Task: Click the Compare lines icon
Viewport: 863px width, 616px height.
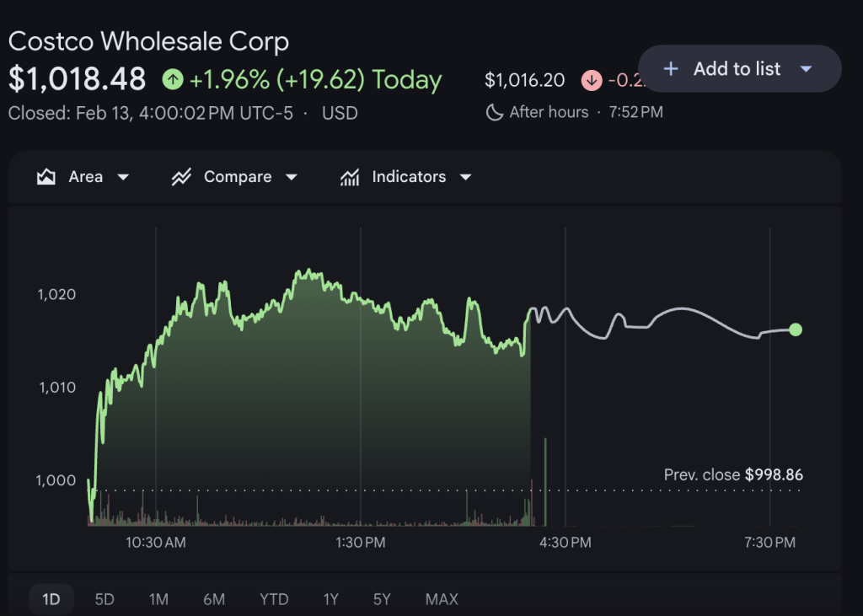Action: coord(183,177)
